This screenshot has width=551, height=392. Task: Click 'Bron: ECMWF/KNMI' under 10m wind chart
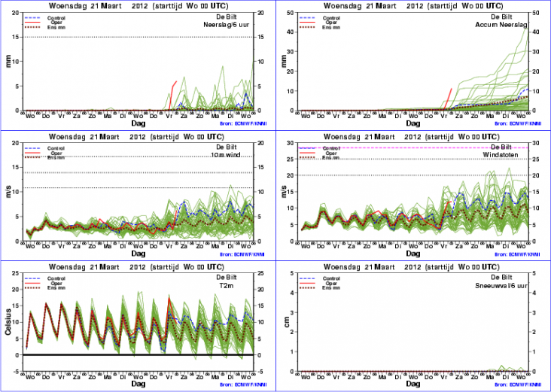[242, 254]
